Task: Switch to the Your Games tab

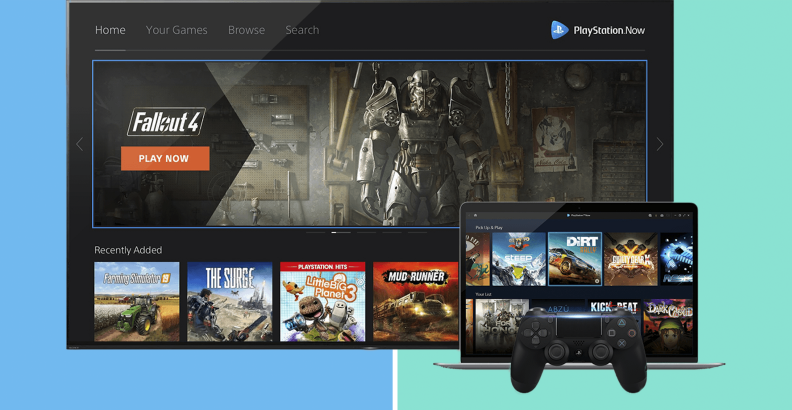Action: pyautogui.click(x=176, y=30)
